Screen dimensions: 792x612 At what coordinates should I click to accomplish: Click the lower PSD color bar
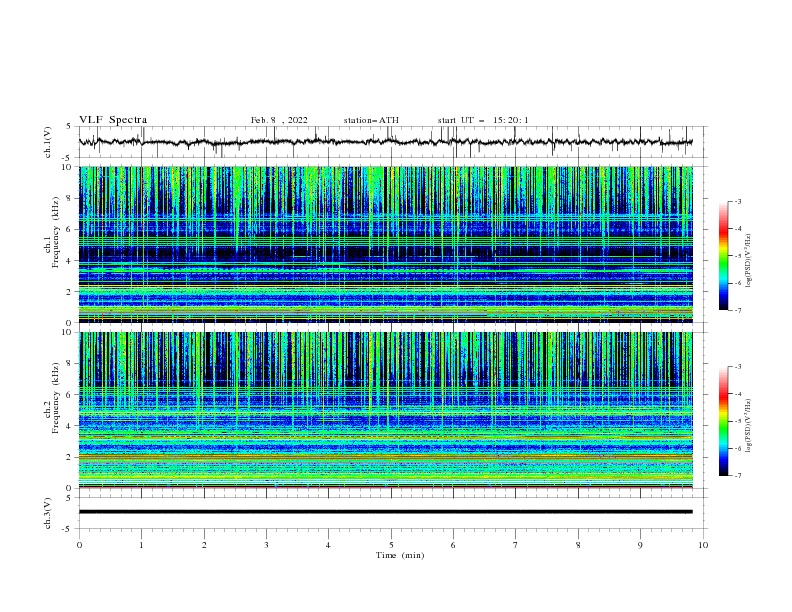click(723, 421)
